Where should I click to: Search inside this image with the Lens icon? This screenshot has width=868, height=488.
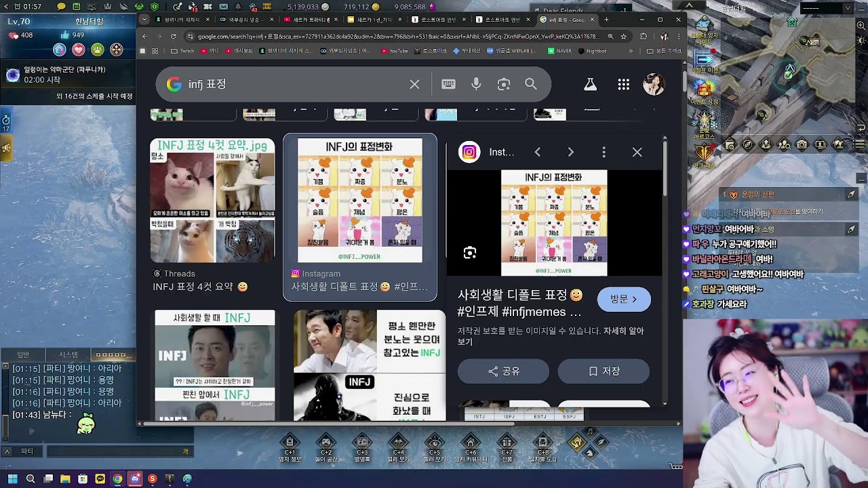(x=469, y=253)
